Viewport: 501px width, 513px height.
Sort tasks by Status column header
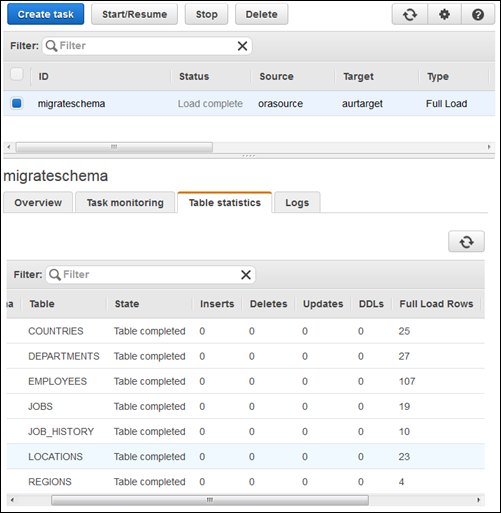194,76
